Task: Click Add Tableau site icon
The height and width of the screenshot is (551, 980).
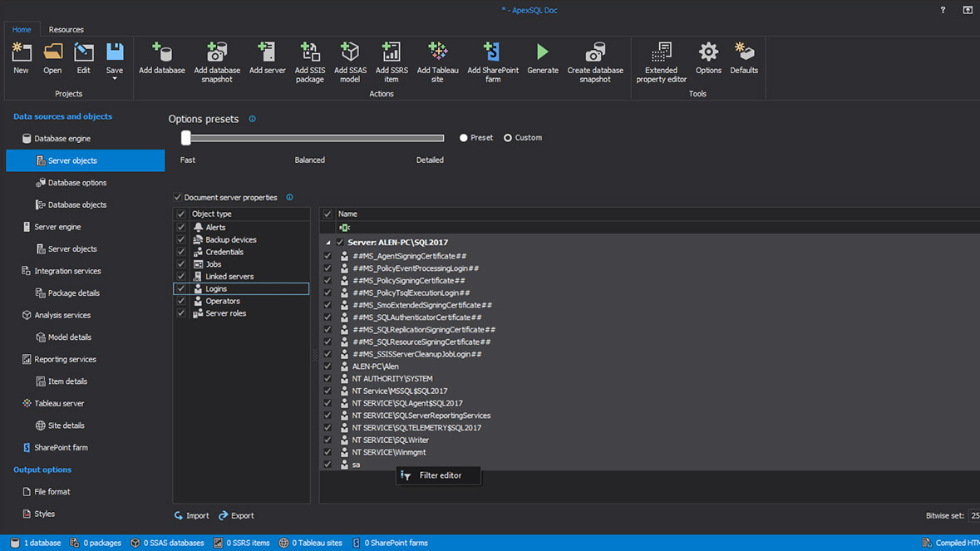Action: click(437, 52)
